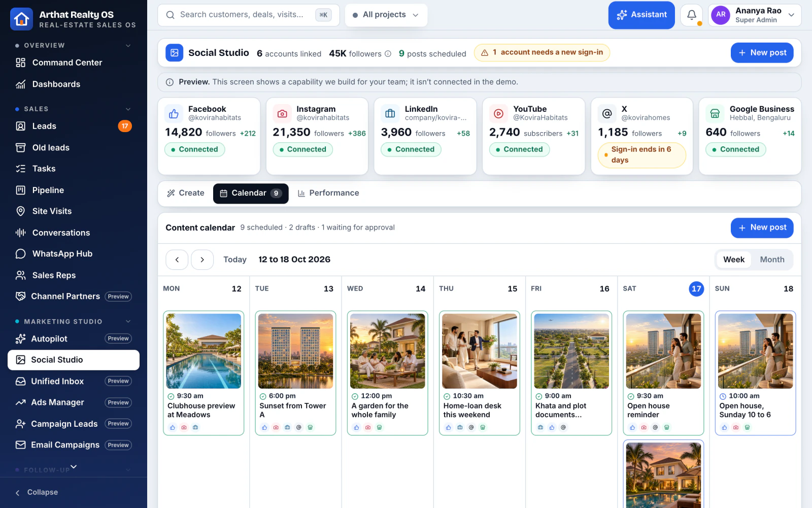
Task: Click the Google Business storefront icon
Action: tap(715, 113)
